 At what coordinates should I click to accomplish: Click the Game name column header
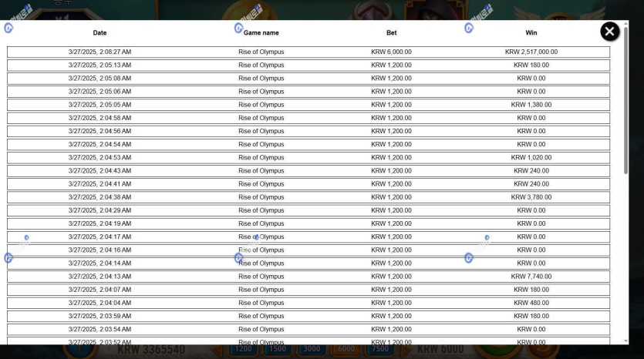point(261,33)
